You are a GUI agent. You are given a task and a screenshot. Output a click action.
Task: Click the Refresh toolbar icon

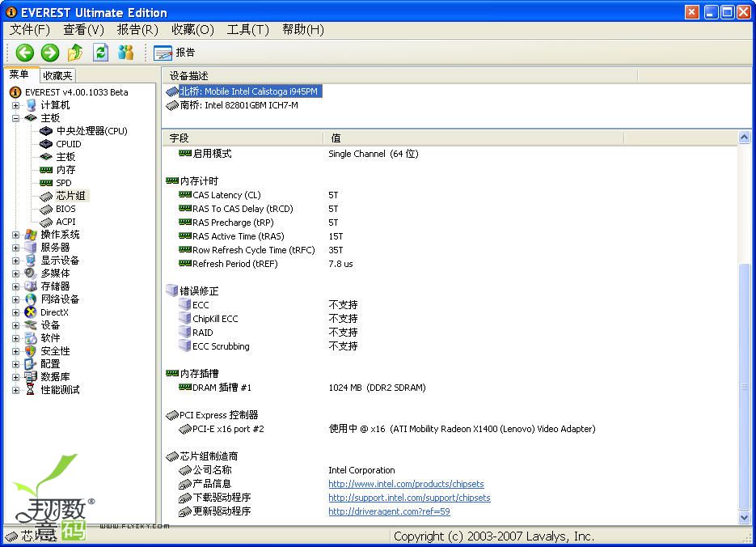(100, 53)
